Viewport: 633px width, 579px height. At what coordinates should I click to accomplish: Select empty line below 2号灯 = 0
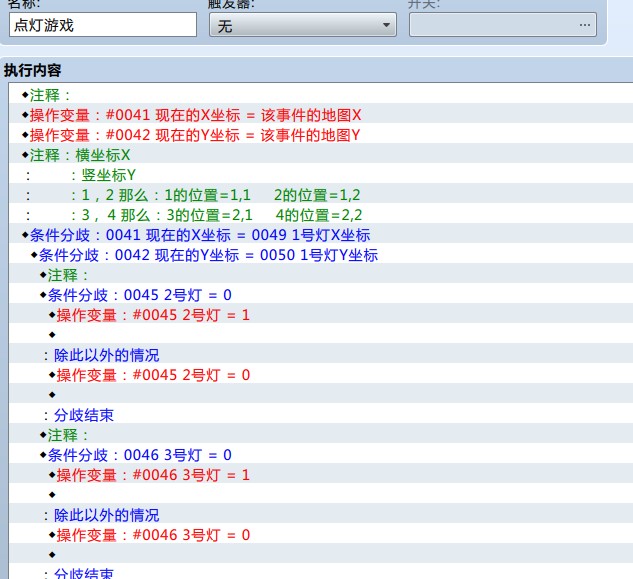pyautogui.click(x=321, y=395)
